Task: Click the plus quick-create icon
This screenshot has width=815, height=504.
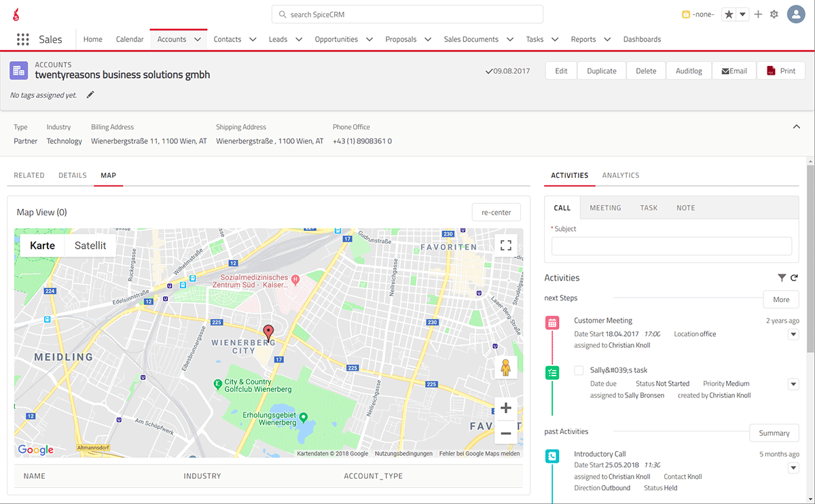Action: click(x=759, y=14)
